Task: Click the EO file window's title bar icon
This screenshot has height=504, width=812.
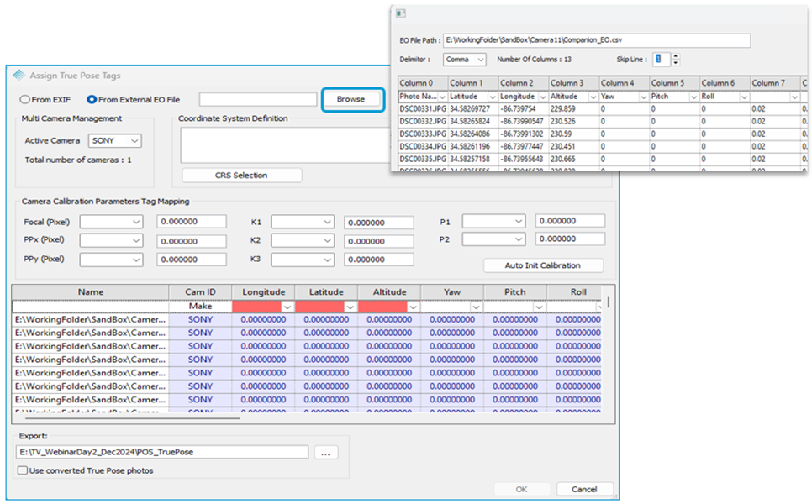Action: point(401,13)
